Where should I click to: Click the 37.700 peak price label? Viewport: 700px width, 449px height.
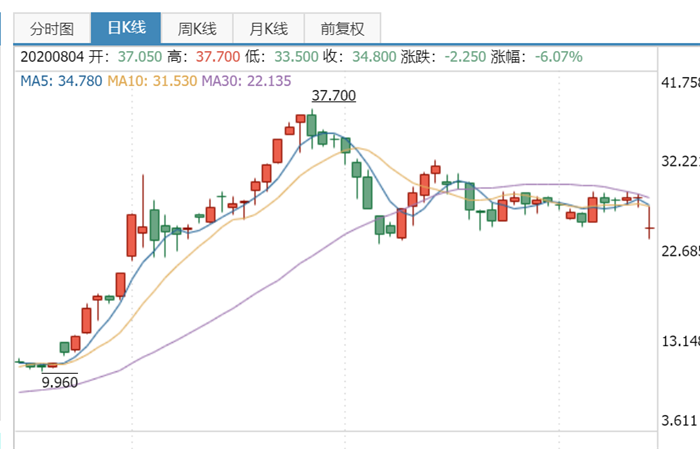point(333,96)
